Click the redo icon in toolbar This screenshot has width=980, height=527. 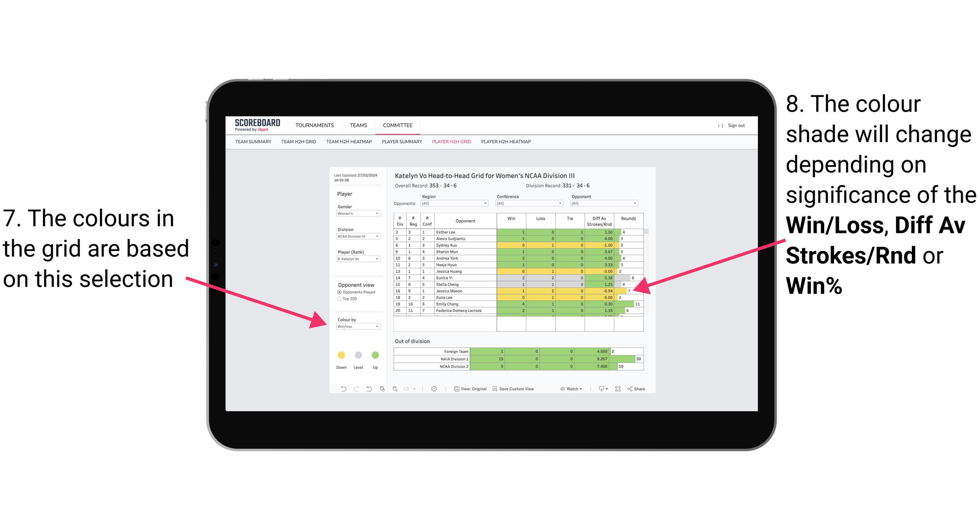point(351,390)
